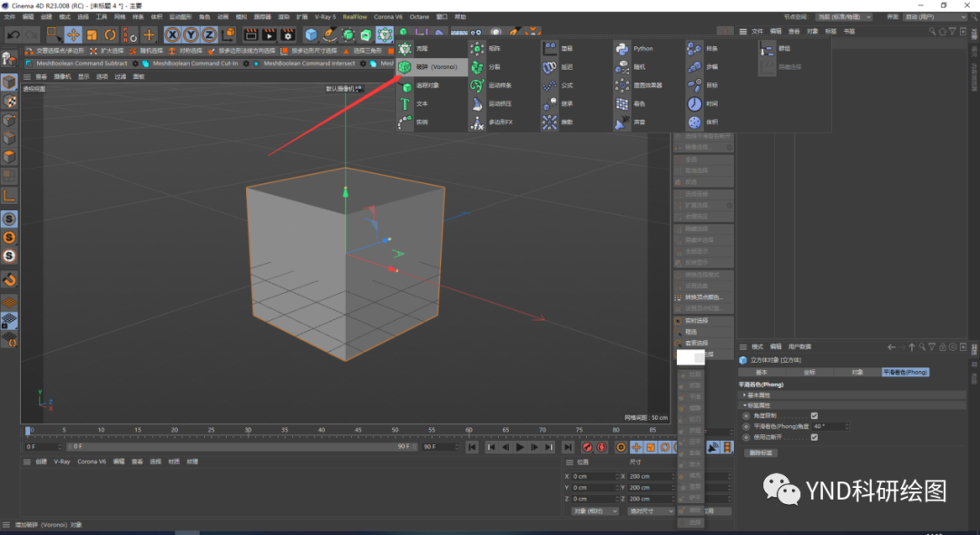Click the Undo arrow in toolbar
The image size is (980, 535).
pos(13,35)
